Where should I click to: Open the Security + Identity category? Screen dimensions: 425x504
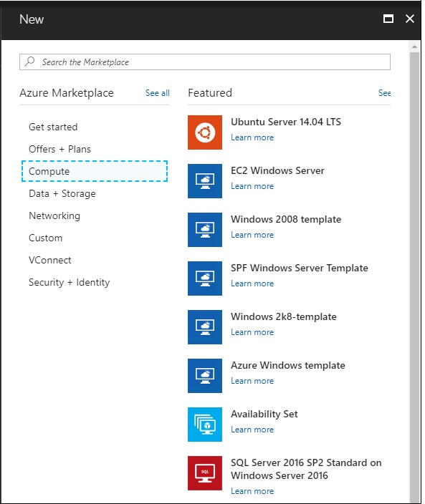point(70,282)
